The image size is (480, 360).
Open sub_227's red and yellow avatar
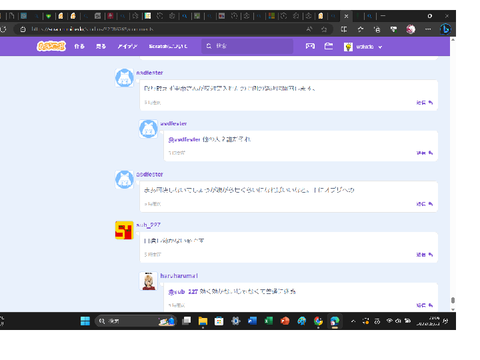(x=124, y=230)
